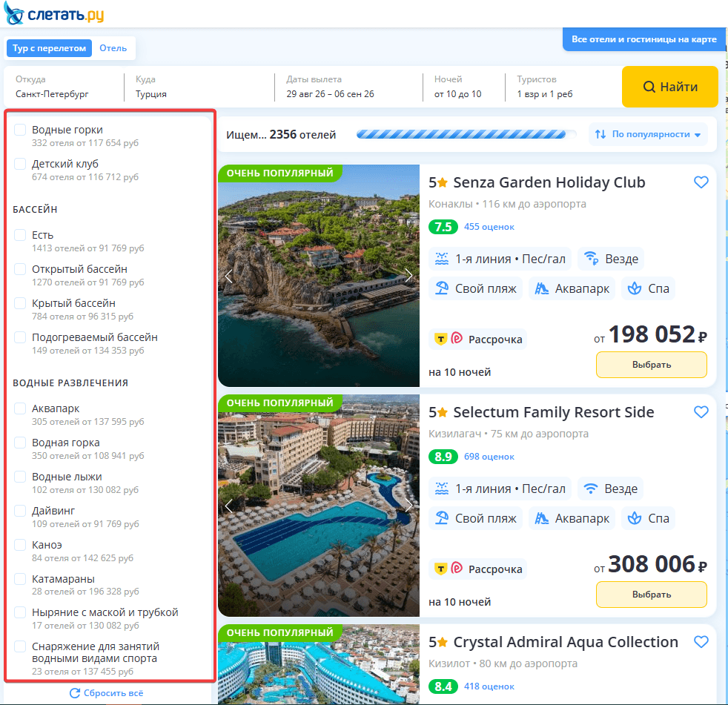Enable the Катамараны filter
728x705 pixels.
click(x=20, y=579)
